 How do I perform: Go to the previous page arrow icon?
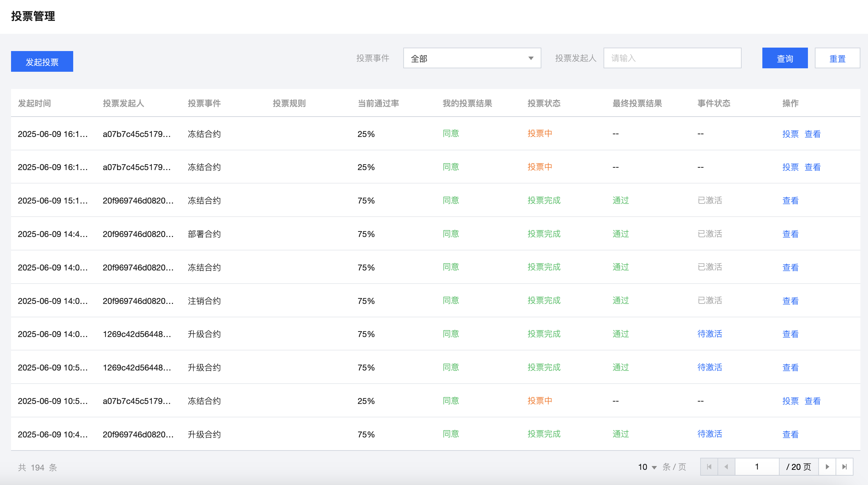pyautogui.click(x=726, y=467)
